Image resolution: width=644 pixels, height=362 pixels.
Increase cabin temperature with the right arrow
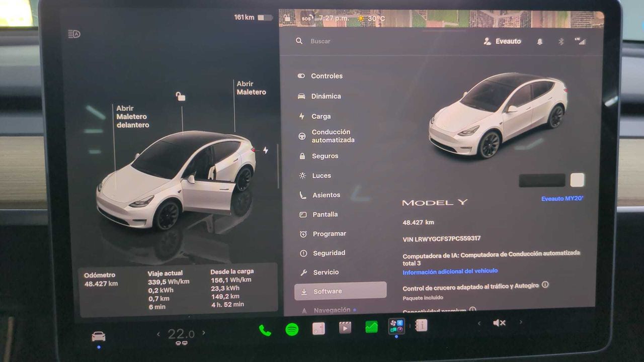204,332
